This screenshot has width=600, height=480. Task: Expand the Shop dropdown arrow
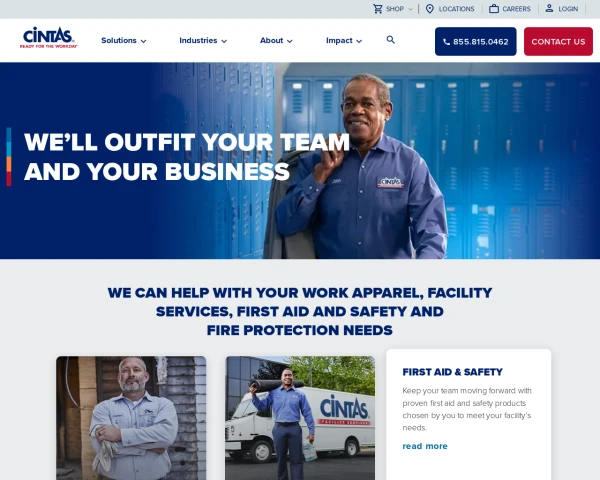tap(411, 9)
